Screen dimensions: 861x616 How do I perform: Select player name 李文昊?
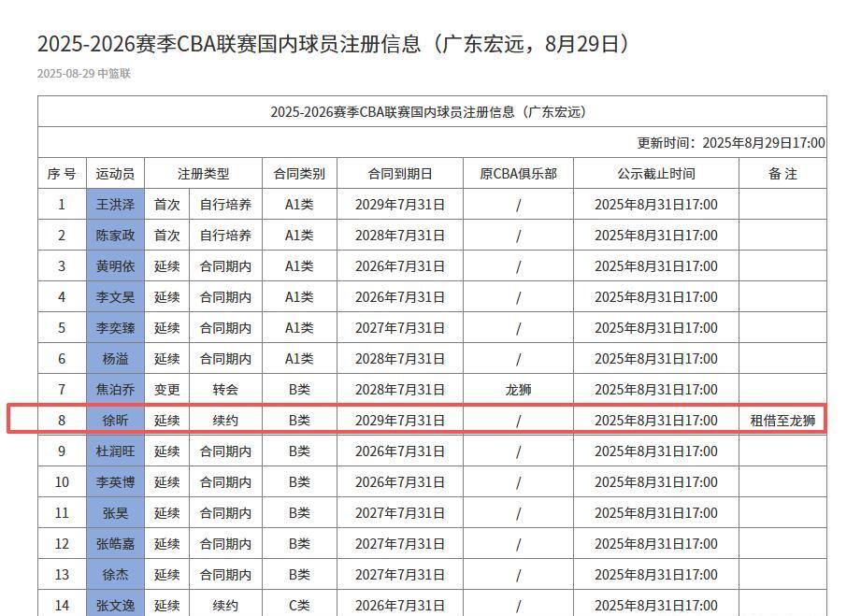[x=115, y=297]
